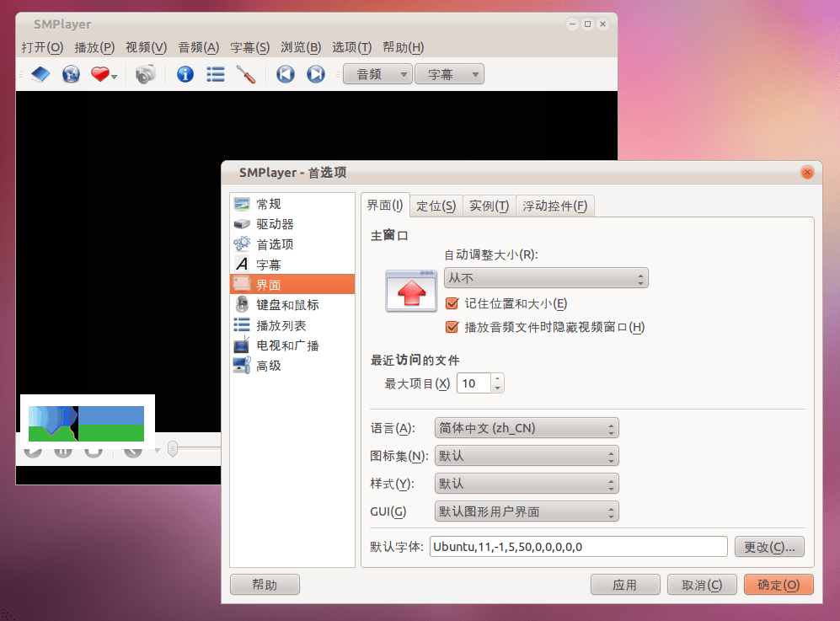Open the 语言 dropdown showing 简体中文
Screen dimensions: 840x621
(x=527, y=428)
